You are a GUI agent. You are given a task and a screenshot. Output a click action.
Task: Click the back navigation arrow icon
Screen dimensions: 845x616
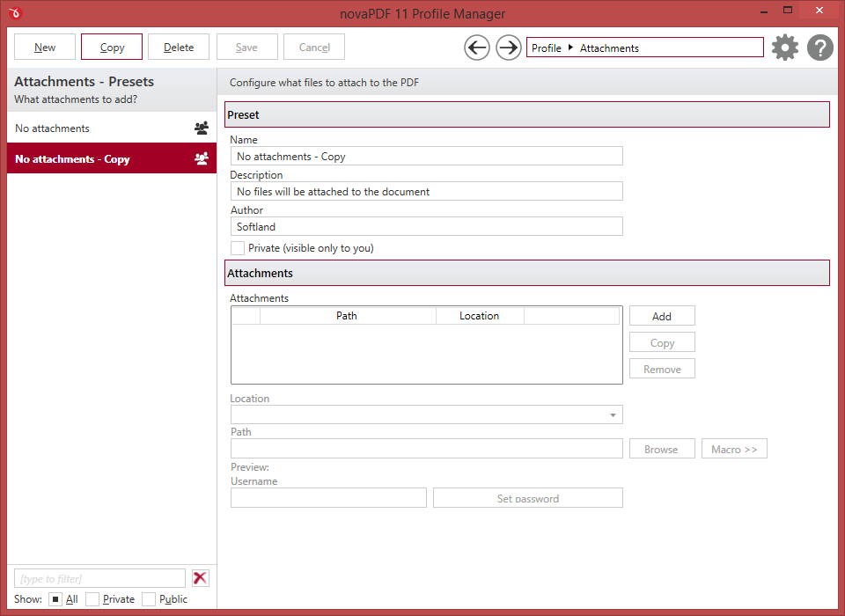(x=477, y=48)
